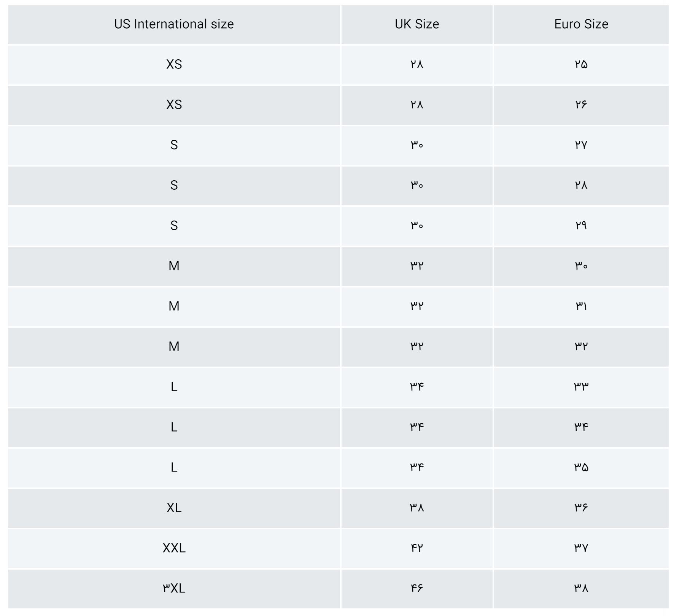Click Euro size 35 cell (۳۵)

581,467
